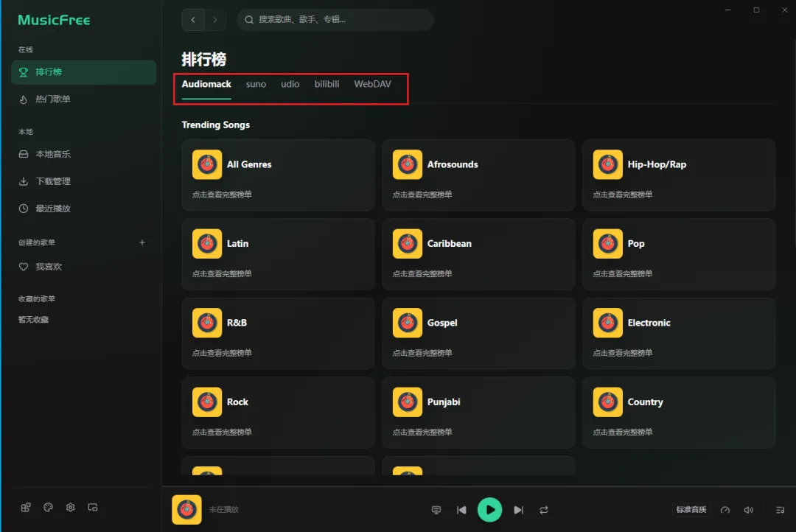
Task: Select the Audiomack tab
Action: pos(206,84)
